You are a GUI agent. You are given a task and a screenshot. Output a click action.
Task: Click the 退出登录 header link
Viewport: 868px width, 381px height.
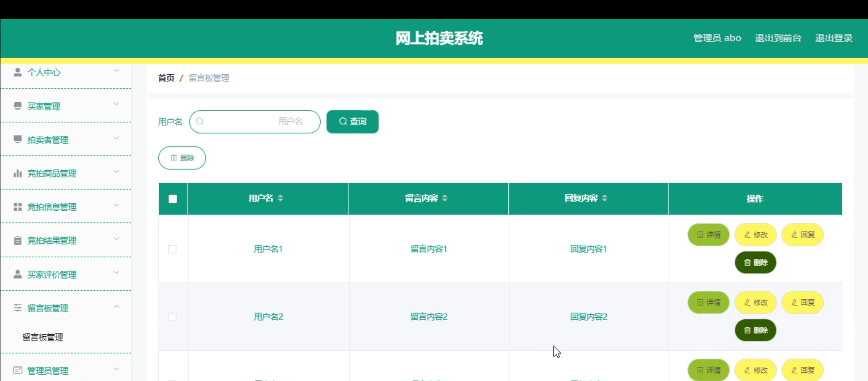pos(834,38)
